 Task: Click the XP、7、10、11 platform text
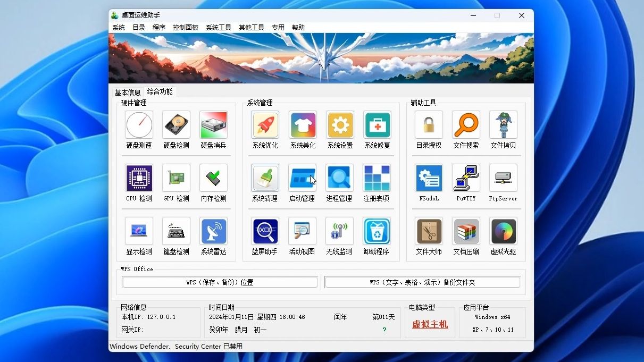(493, 330)
